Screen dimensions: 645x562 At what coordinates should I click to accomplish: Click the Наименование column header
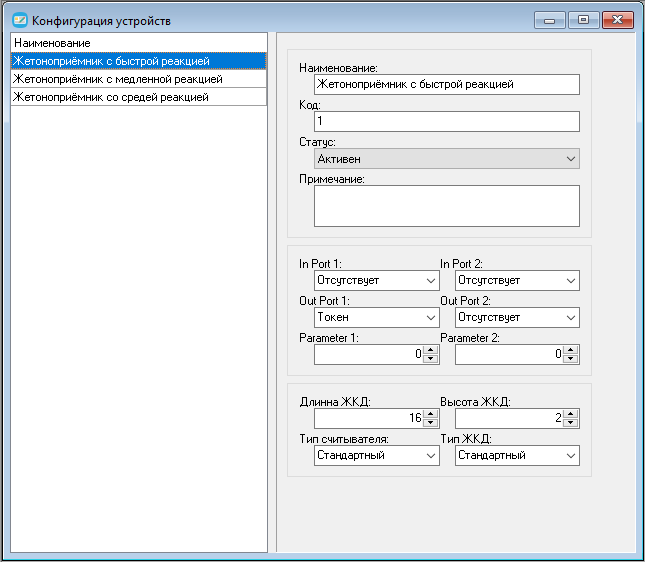(x=139, y=43)
